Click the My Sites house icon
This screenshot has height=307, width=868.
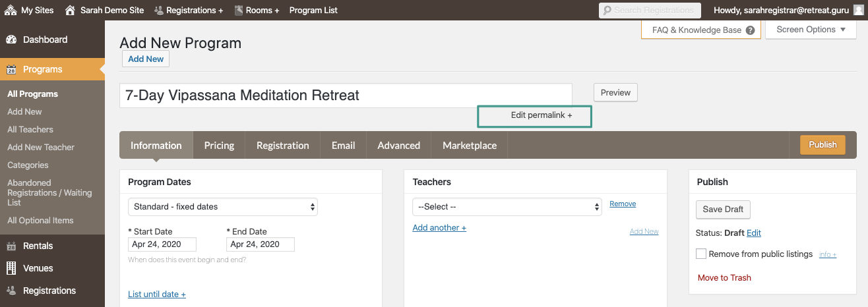tap(11, 10)
